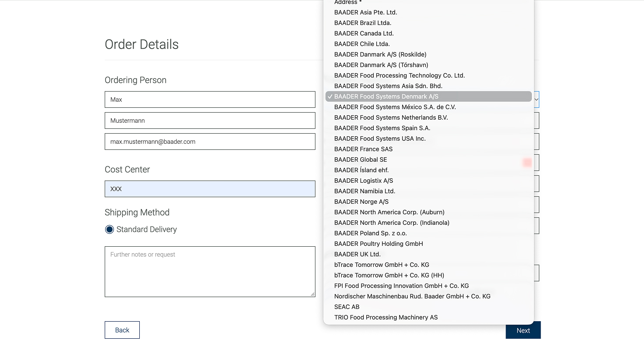Pick BAADER UK Ltd.
Screen dimensions: 644x351
(428, 254)
